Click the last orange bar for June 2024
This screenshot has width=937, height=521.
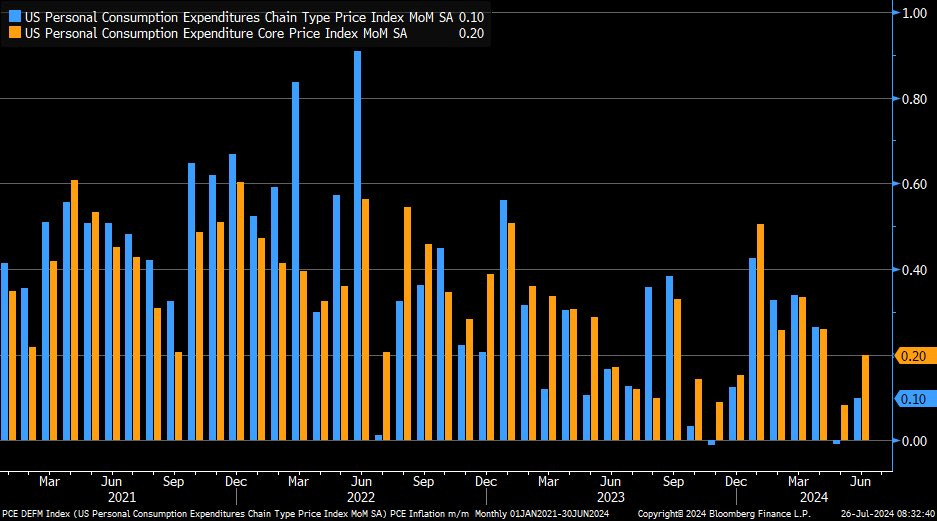pos(865,397)
